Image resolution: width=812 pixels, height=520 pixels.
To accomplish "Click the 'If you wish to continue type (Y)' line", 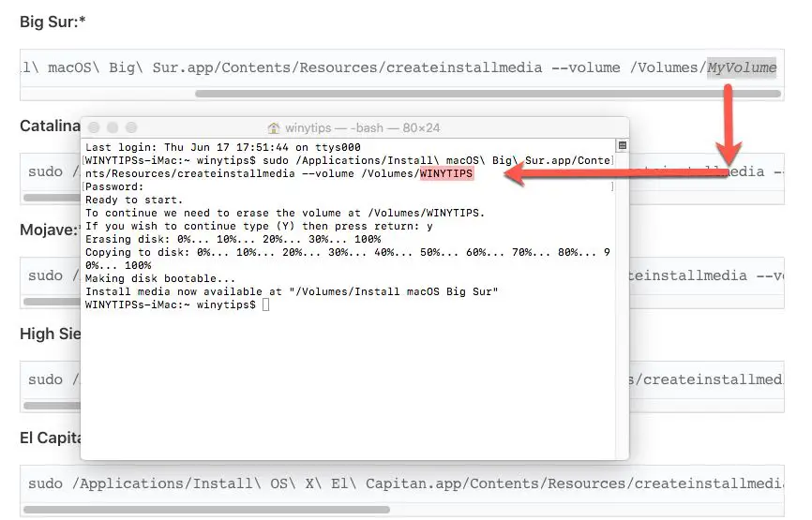I will coord(259,226).
